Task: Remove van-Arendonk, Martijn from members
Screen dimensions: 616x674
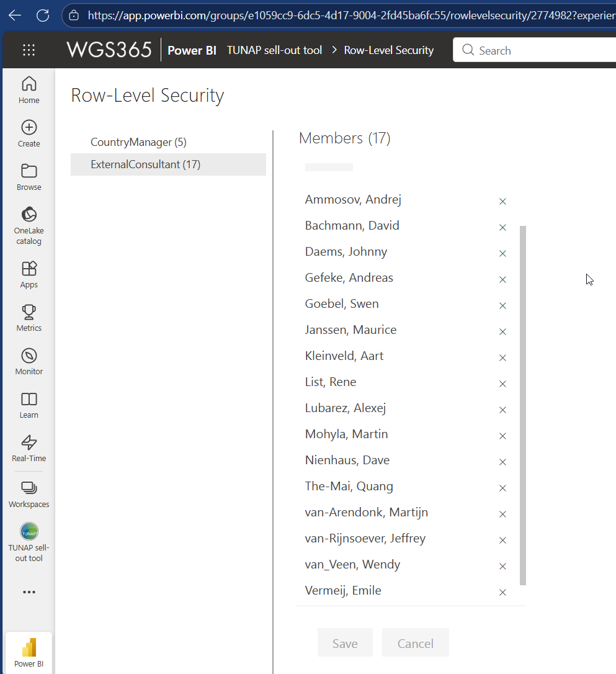Action: [x=502, y=514]
